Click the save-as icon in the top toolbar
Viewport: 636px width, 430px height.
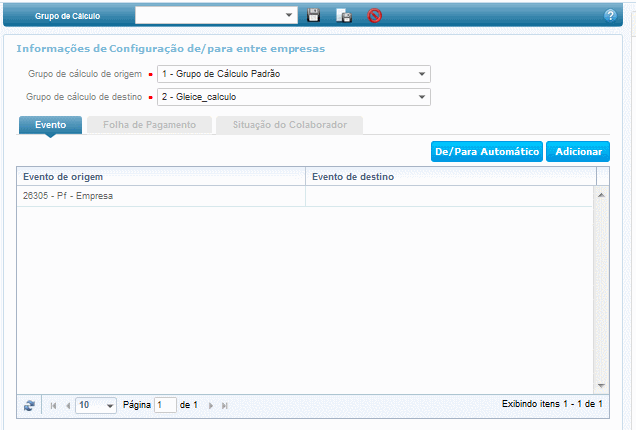(x=343, y=16)
